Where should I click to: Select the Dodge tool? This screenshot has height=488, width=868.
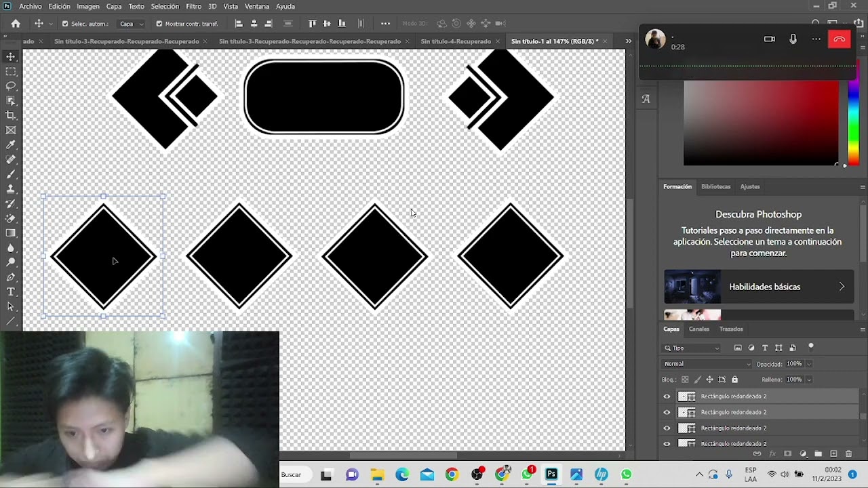click(11, 262)
